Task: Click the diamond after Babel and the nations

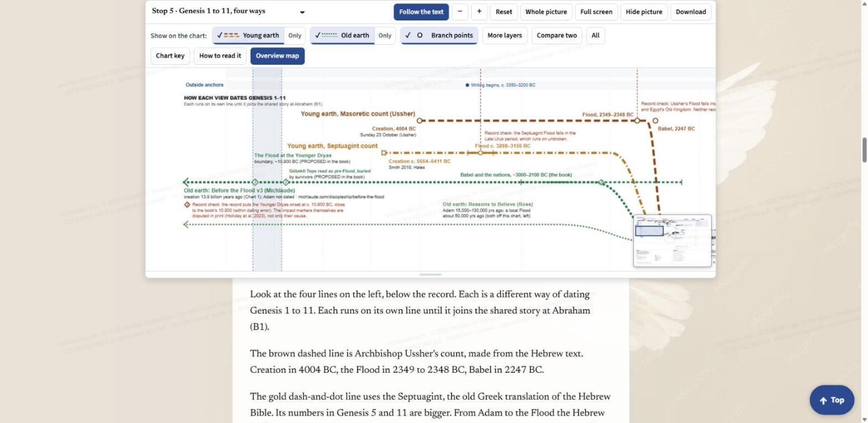Action: coord(602,182)
